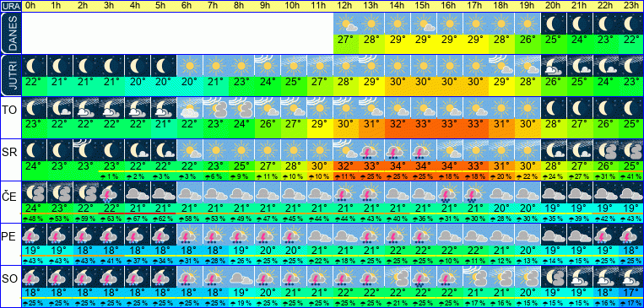
Task: Click the DANES 23h moon icon
Action: coord(631,24)
